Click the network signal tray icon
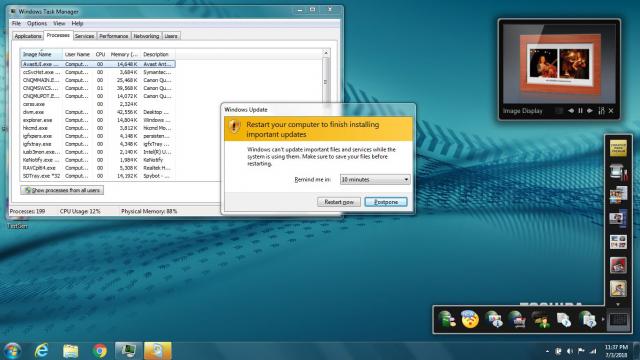This screenshot has width=640, height=360. click(593, 351)
